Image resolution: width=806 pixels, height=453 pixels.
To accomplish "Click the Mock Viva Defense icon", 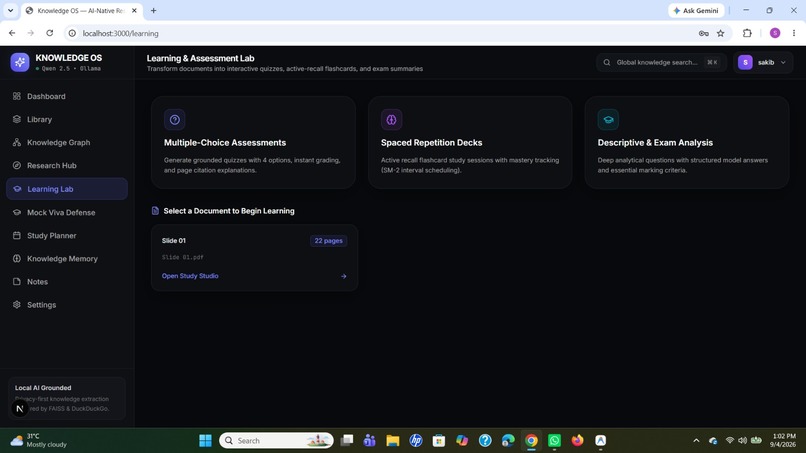I will (x=17, y=212).
